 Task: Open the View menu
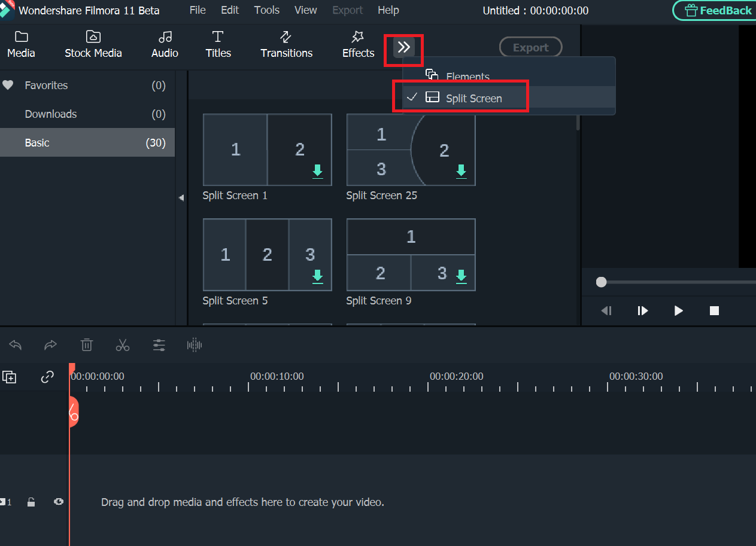[306, 10]
